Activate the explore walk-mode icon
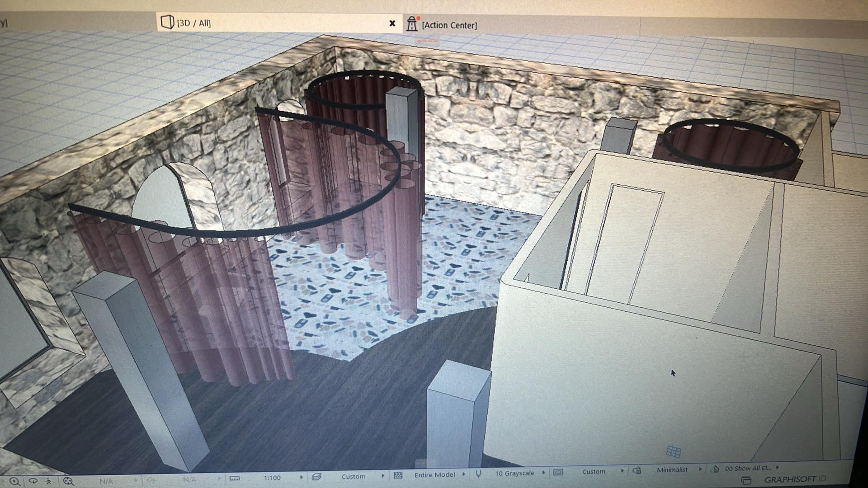This screenshot has height=488, width=868. [x=49, y=481]
